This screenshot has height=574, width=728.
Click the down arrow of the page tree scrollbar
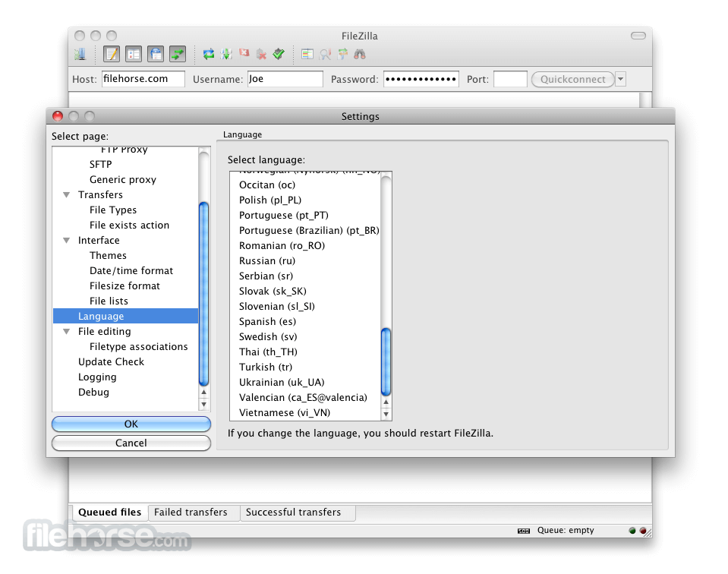(203, 404)
